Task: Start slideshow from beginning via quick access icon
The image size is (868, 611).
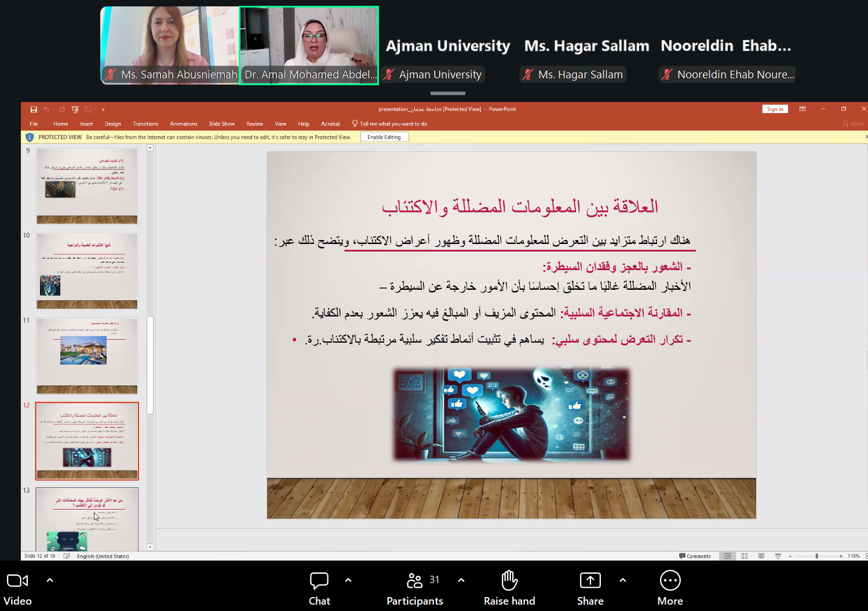Action: coord(75,110)
